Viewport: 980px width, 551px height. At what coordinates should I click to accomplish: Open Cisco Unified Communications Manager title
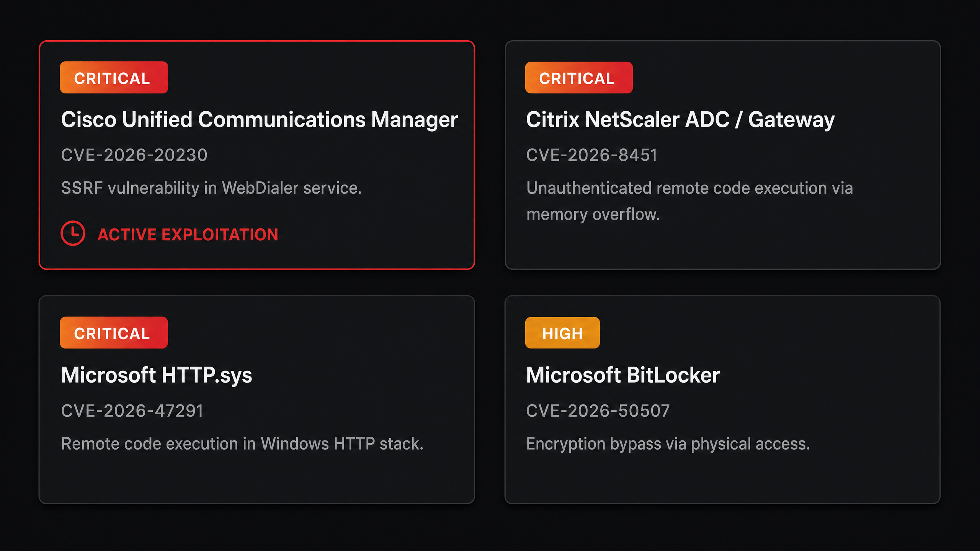259,120
